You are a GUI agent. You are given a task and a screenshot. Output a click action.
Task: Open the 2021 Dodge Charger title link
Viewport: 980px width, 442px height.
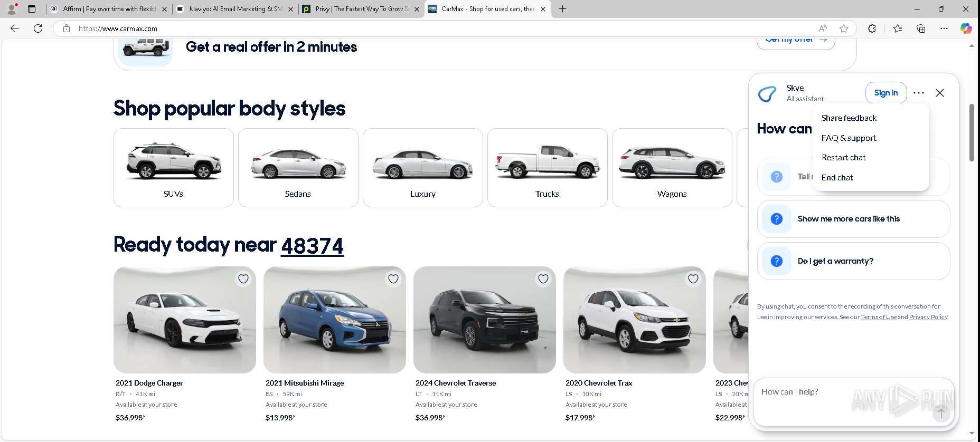(149, 383)
